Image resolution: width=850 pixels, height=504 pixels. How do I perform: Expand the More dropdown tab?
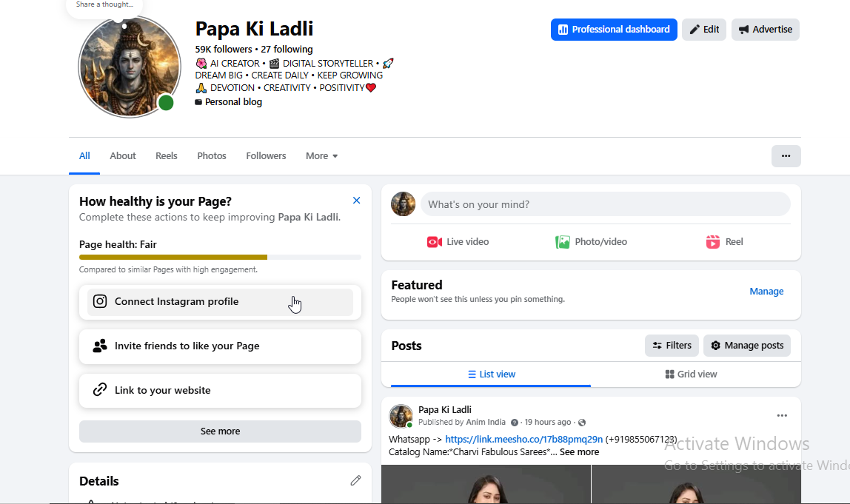(x=321, y=156)
